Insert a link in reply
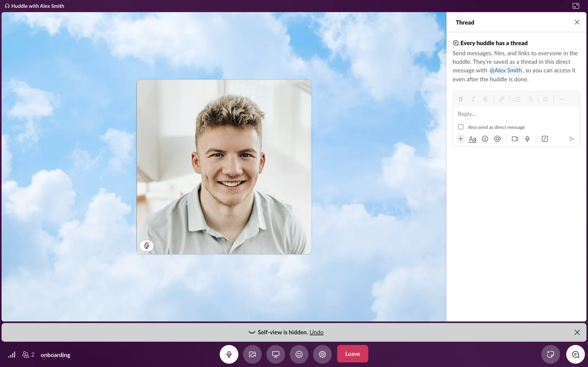The width and height of the screenshot is (588, 367). pyautogui.click(x=502, y=99)
